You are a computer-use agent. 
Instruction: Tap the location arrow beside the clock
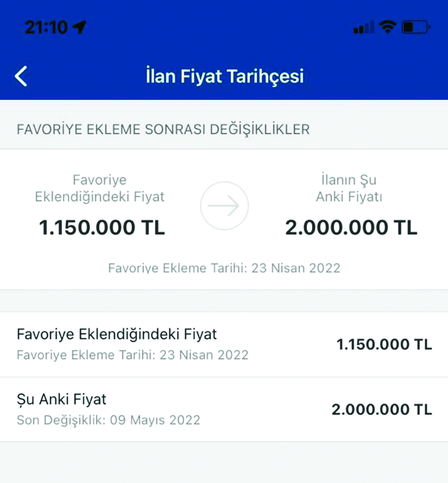[x=79, y=27]
